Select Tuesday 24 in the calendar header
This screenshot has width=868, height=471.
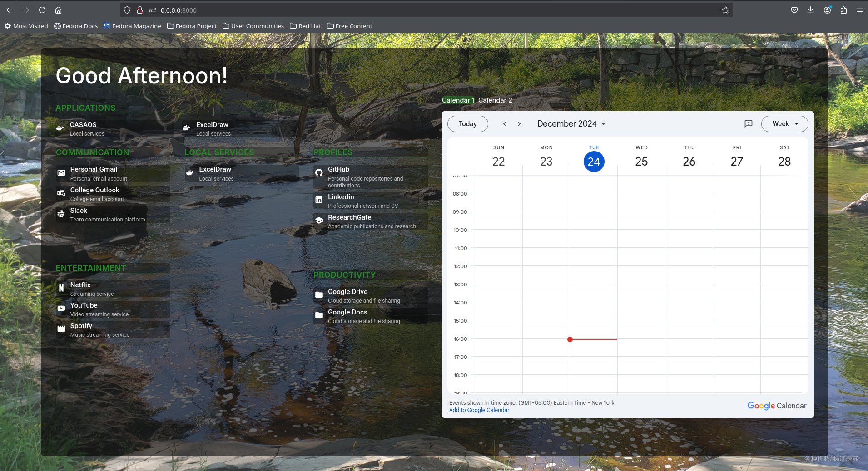(594, 162)
